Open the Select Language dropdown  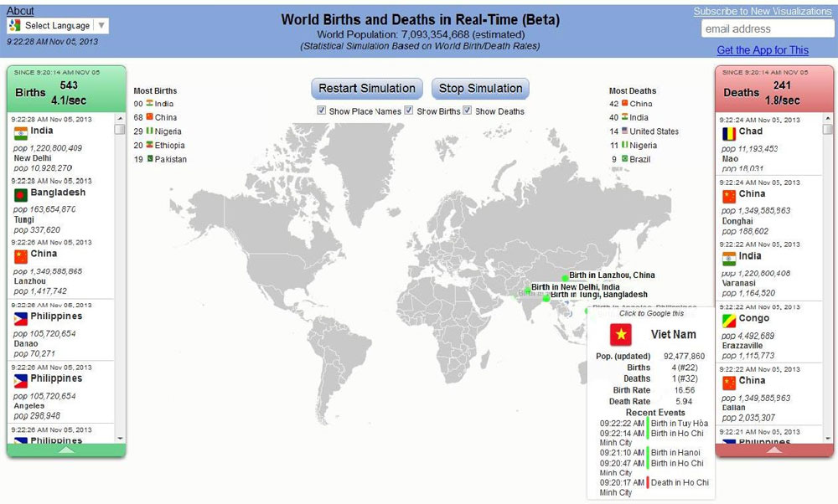[57, 26]
